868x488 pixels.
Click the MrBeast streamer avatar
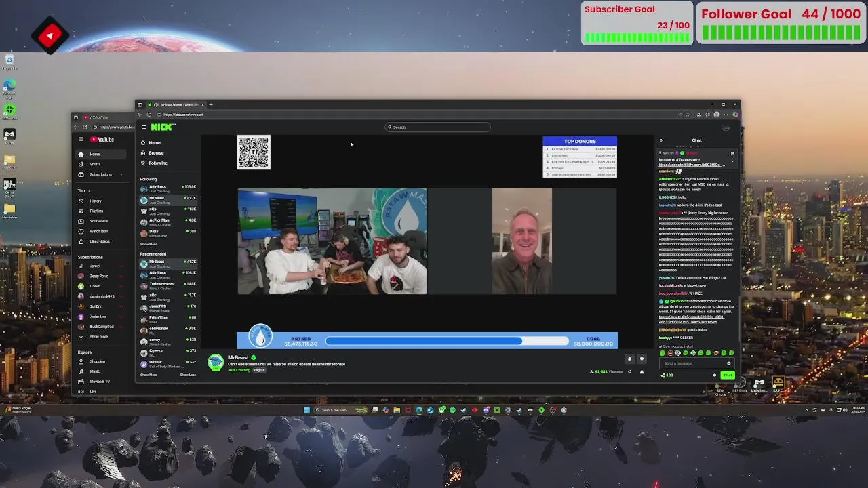coord(216,363)
